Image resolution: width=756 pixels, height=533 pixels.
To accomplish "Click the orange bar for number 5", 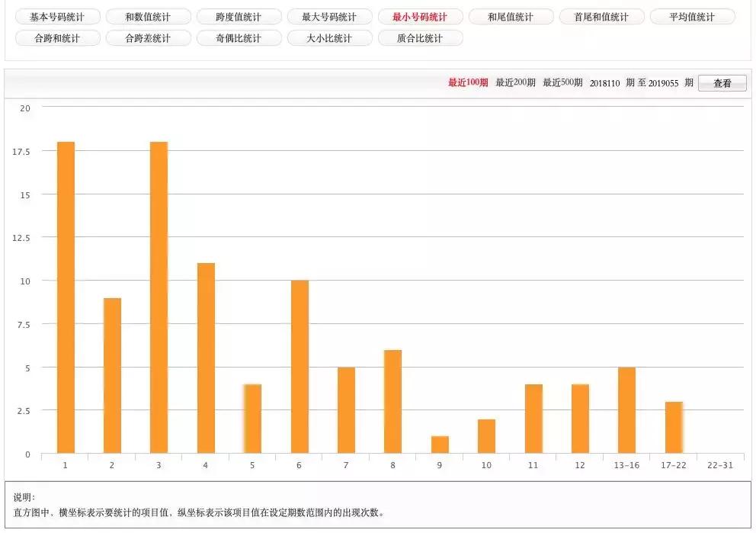I will (x=253, y=419).
